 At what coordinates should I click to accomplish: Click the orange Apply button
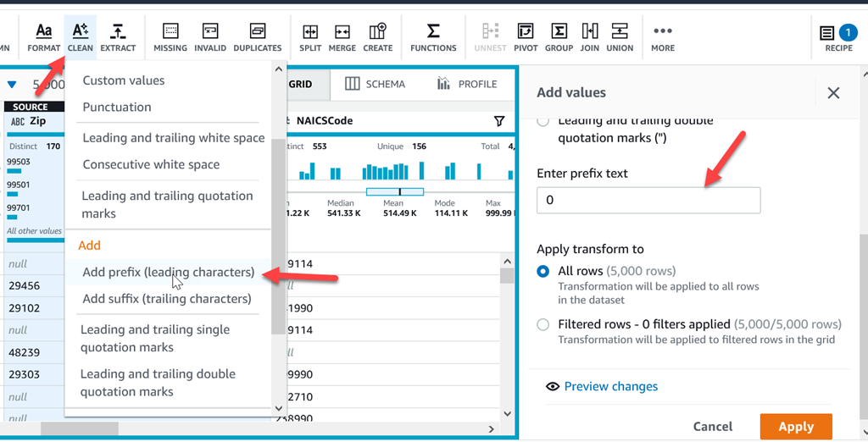coord(795,427)
